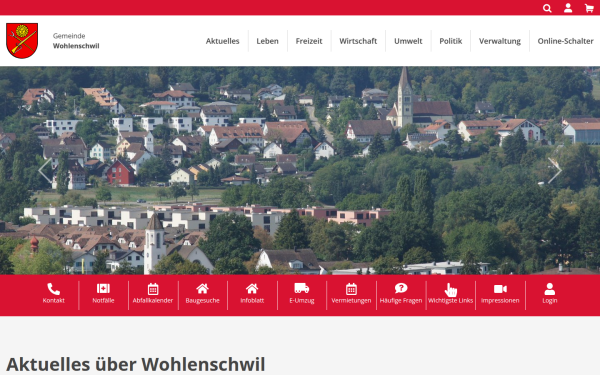Open the Freizeit menu
Image resolution: width=600 pixels, height=375 pixels.
(309, 41)
